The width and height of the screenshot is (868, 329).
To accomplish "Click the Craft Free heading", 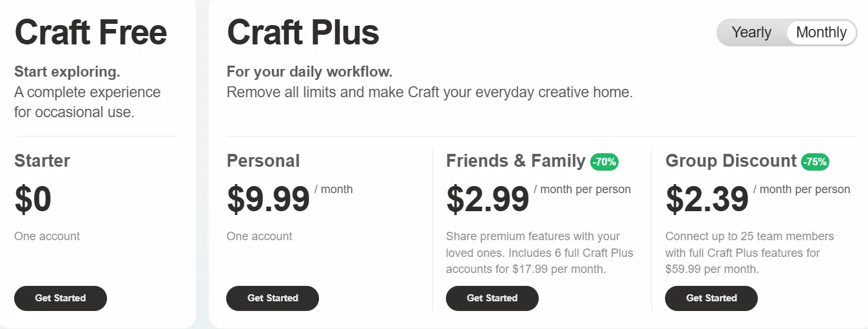I will 91,32.
